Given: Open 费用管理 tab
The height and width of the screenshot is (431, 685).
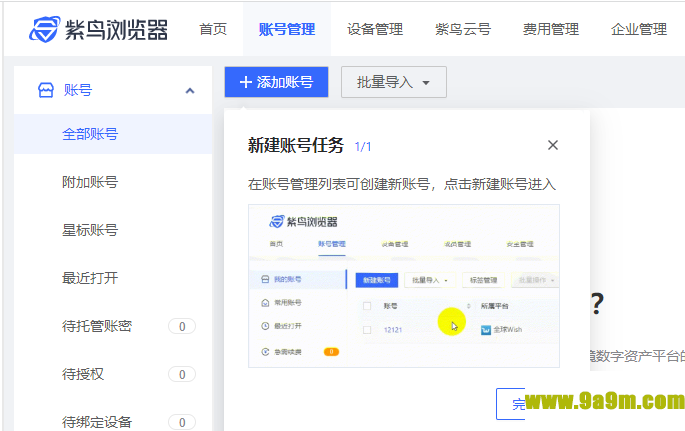Looking at the screenshot, I should point(551,29).
